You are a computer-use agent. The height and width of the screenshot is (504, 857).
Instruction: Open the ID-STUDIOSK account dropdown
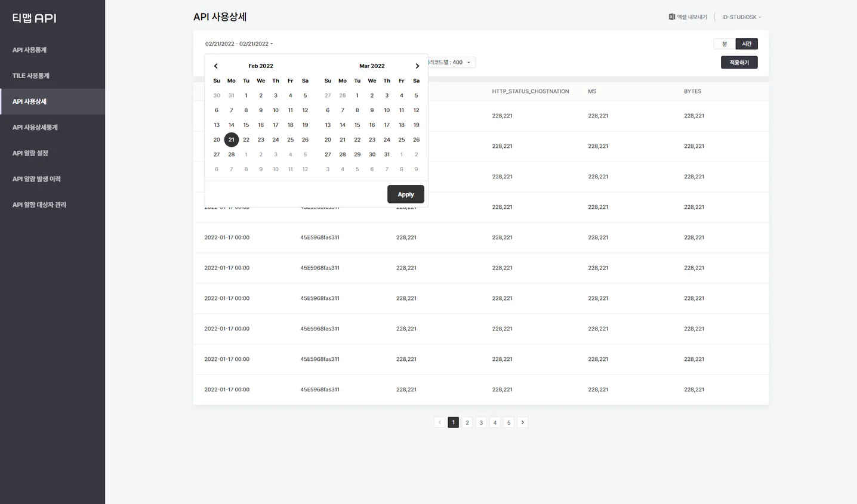pyautogui.click(x=741, y=17)
